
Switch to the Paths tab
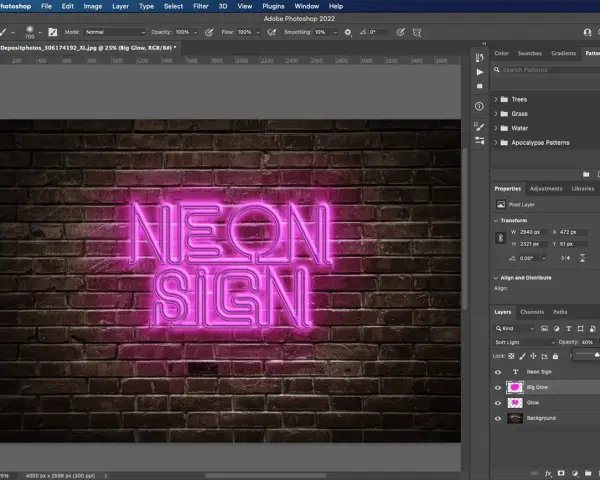(560, 312)
